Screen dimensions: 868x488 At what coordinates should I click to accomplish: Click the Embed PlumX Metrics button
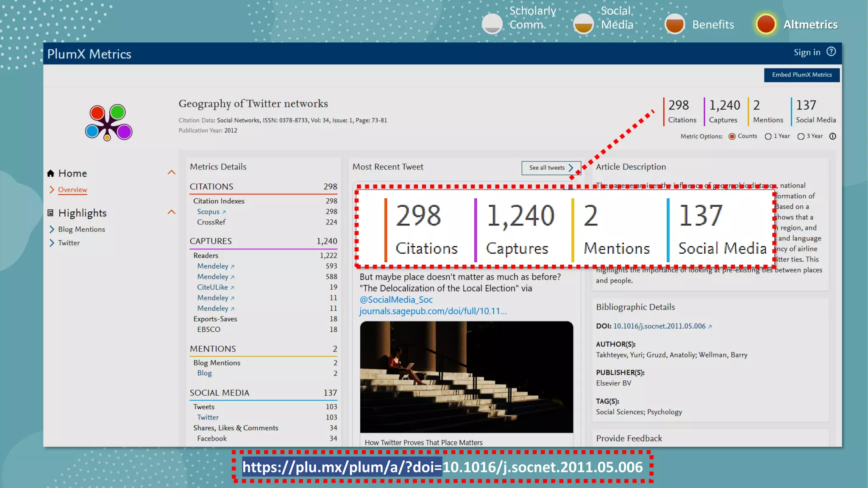802,75
